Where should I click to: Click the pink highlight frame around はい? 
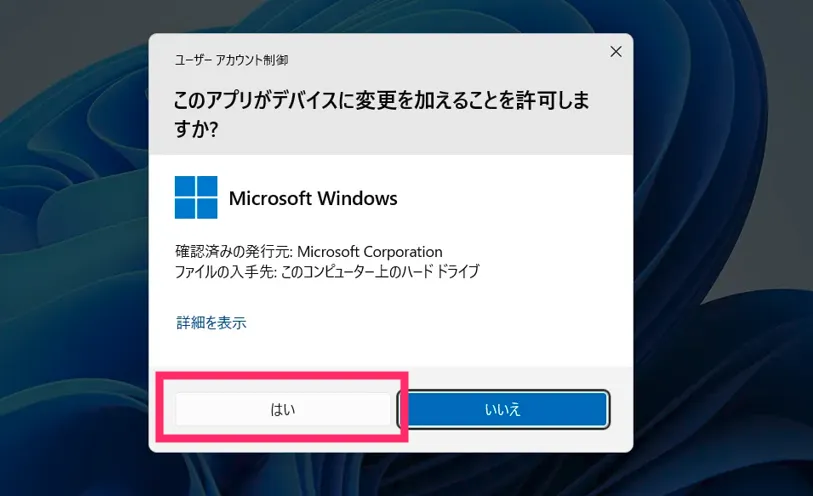point(283,375)
